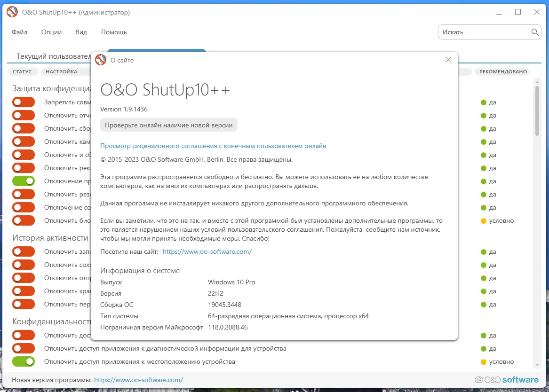Viewport: 549px width, 392px height.
Task: Switch to the Текущий пользователь tab
Action: click(x=53, y=56)
